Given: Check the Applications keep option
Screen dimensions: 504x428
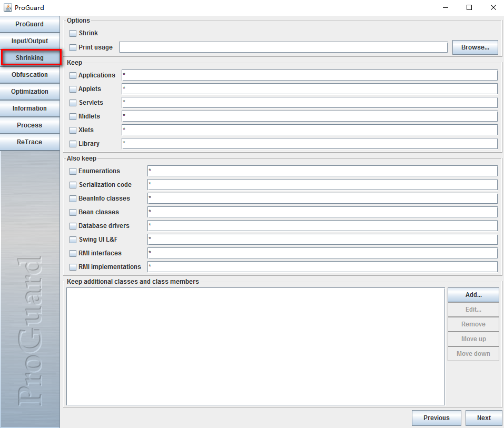Looking at the screenshot, I should coord(73,75).
